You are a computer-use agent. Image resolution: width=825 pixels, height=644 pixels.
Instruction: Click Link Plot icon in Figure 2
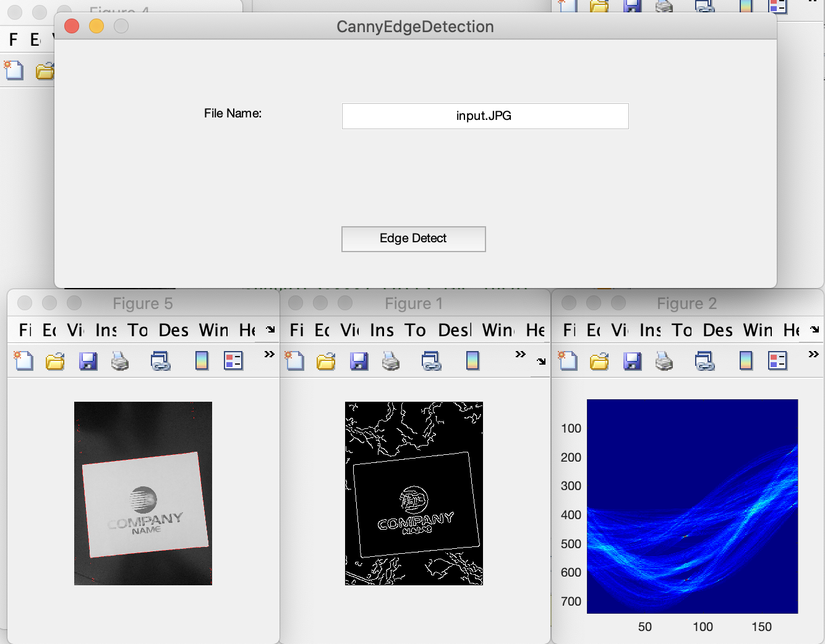point(704,360)
